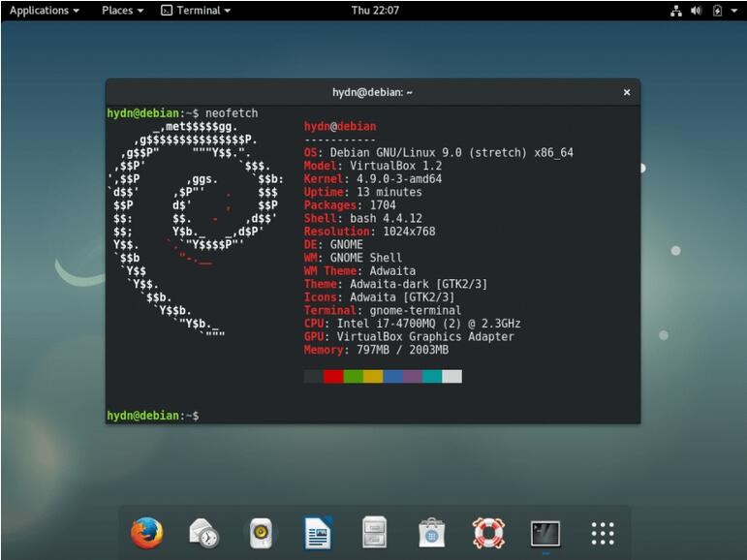Click the network status icon in top bar

(x=676, y=11)
